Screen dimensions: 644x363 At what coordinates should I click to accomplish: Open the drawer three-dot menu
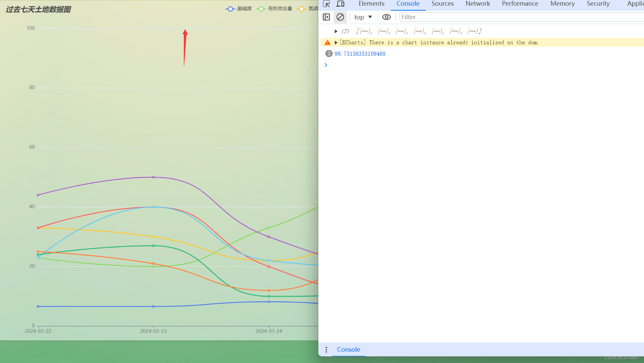[326, 349]
